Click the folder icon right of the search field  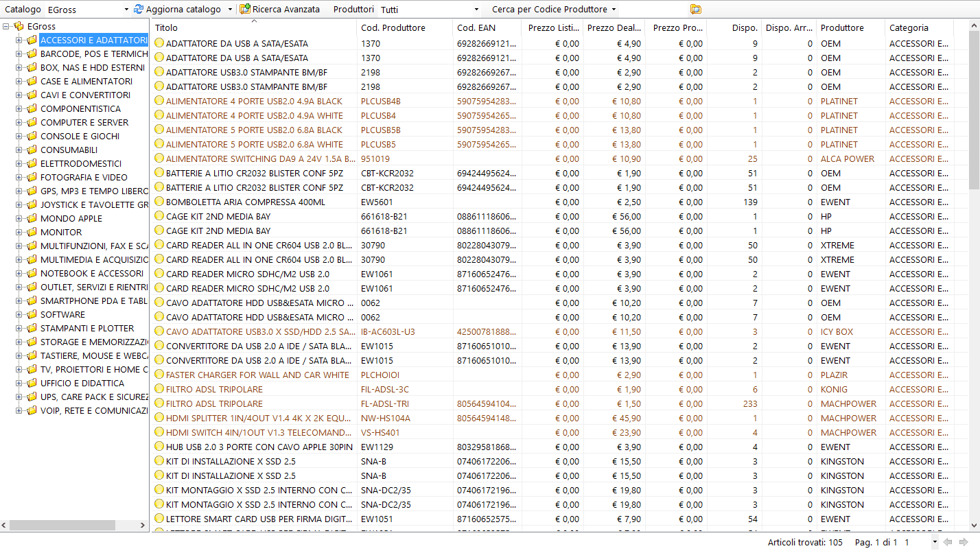tap(696, 10)
